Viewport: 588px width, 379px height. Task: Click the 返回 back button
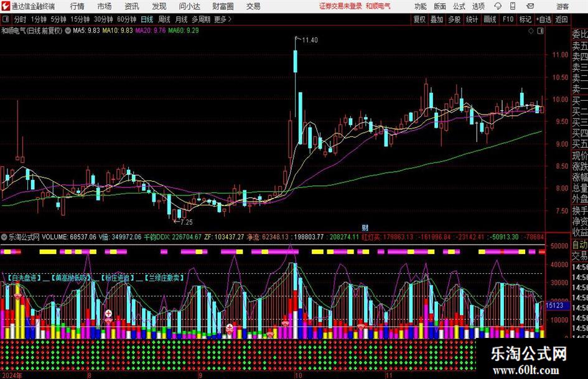coord(561,19)
